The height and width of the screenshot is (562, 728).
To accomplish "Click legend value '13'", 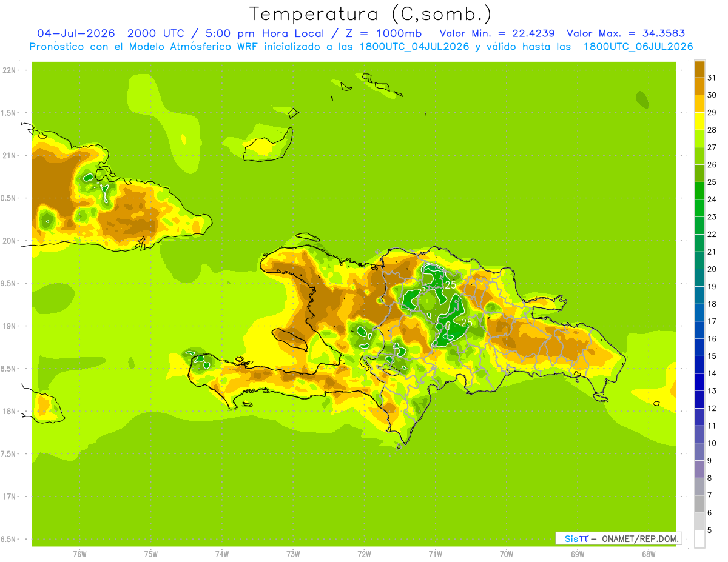I will pos(712,390).
